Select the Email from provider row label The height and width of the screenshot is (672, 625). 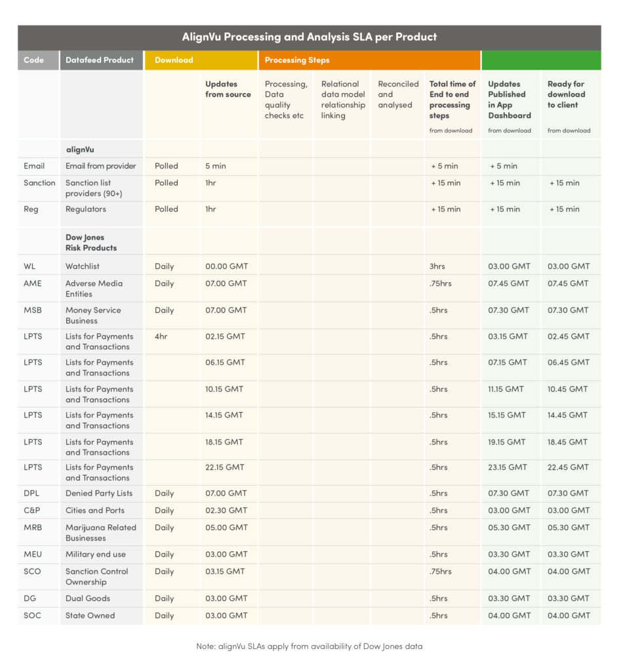pos(100,166)
